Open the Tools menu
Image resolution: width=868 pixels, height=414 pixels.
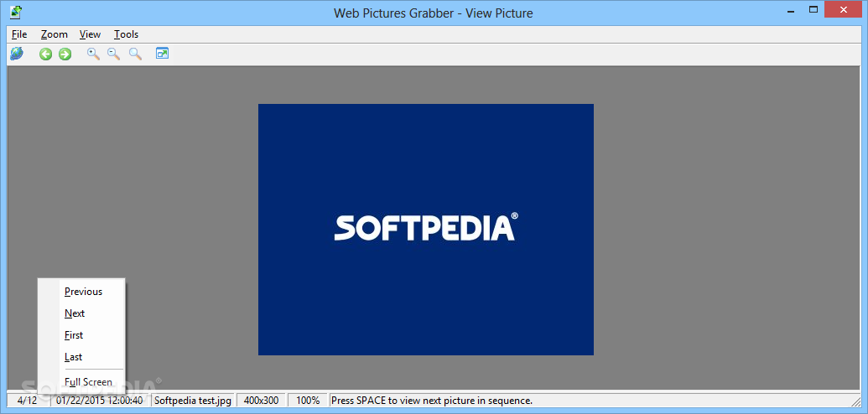(126, 34)
